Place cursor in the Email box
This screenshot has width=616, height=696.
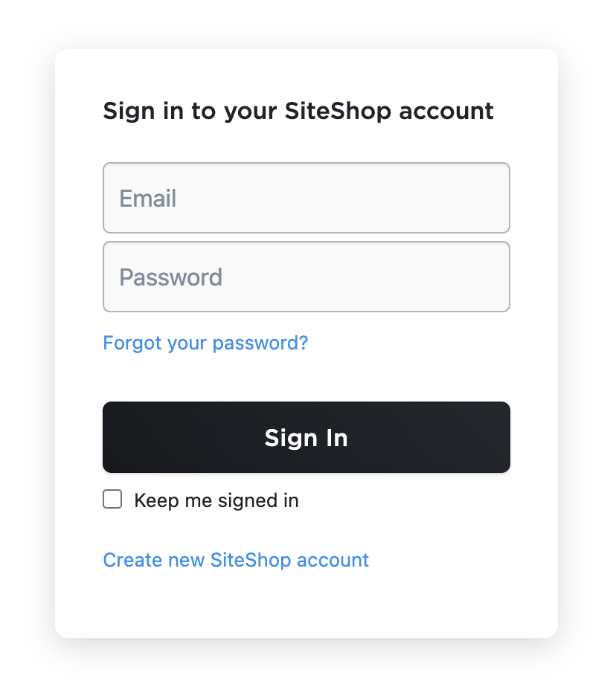point(307,198)
